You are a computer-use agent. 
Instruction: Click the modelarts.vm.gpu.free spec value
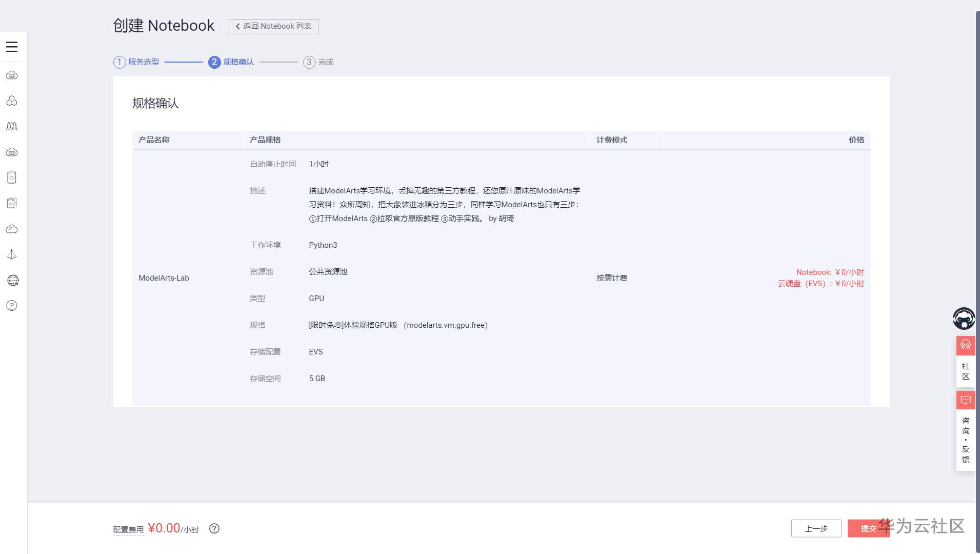pos(398,325)
